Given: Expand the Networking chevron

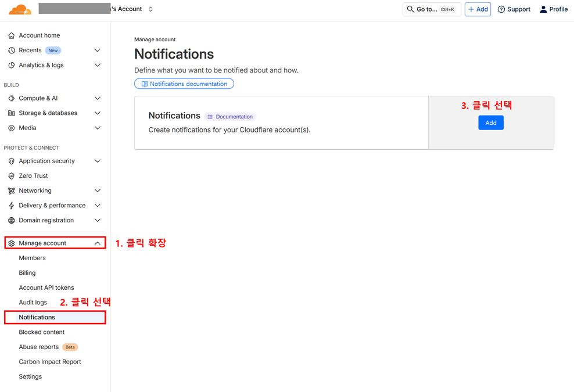Looking at the screenshot, I should [98, 190].
